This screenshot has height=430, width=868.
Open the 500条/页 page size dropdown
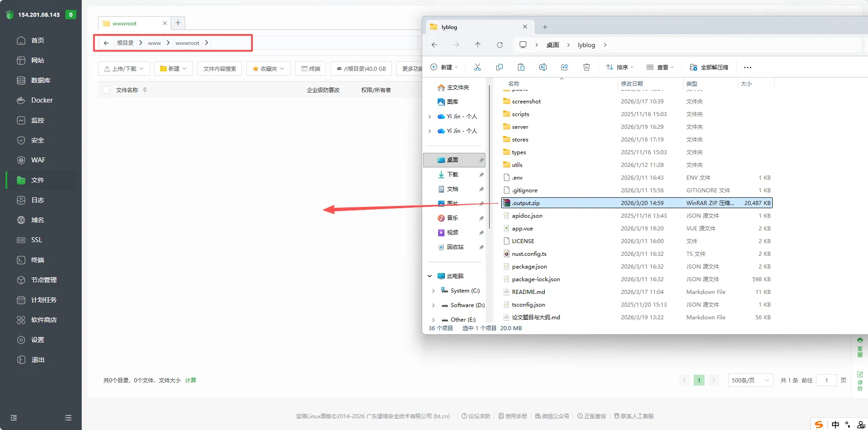(x=750, y=380)
